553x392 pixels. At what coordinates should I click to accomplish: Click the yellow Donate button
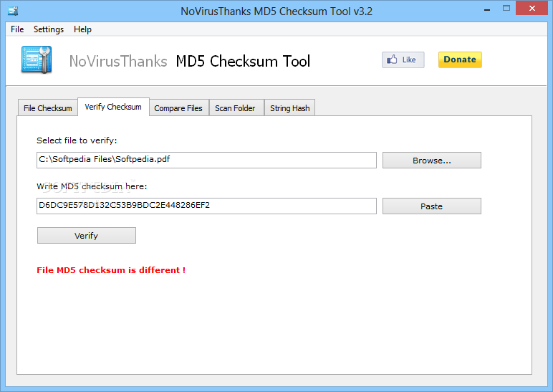pyautogui.click(x=460, y=59)
